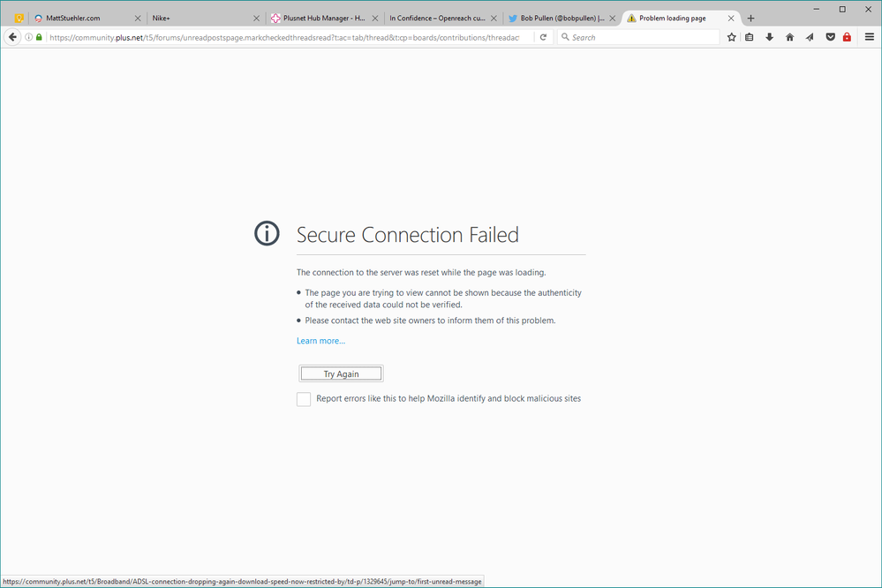Viewport: 882px width, 588px height.
Task: Open the Downloads arrow panel
Action: tap(769, 37)
